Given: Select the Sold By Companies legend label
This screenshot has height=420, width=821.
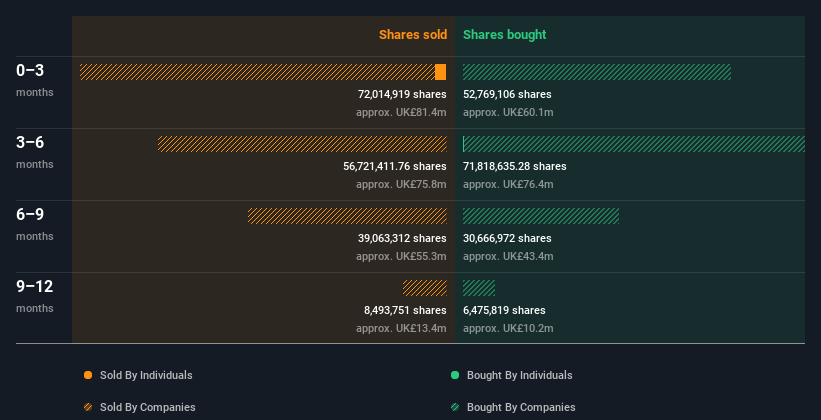Looking at the screenshot, I should click(148, 407).
